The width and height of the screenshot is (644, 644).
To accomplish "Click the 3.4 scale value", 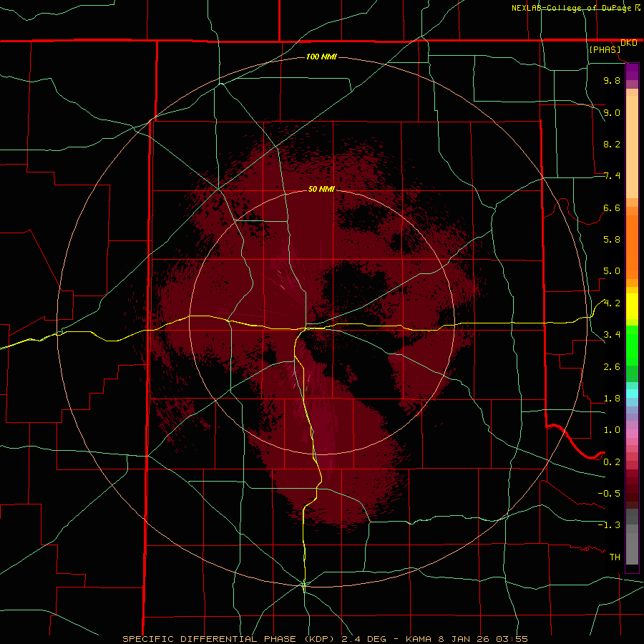I will pos(612,335).
